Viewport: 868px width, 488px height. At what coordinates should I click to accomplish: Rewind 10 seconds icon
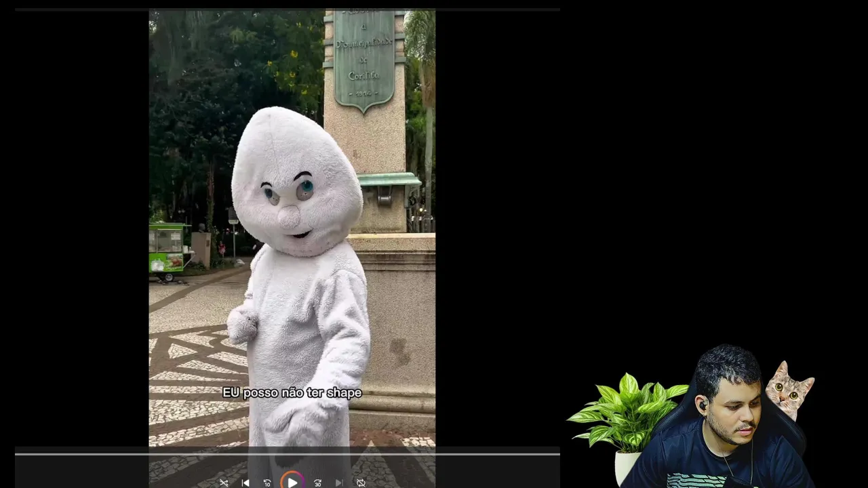point(267,483)
